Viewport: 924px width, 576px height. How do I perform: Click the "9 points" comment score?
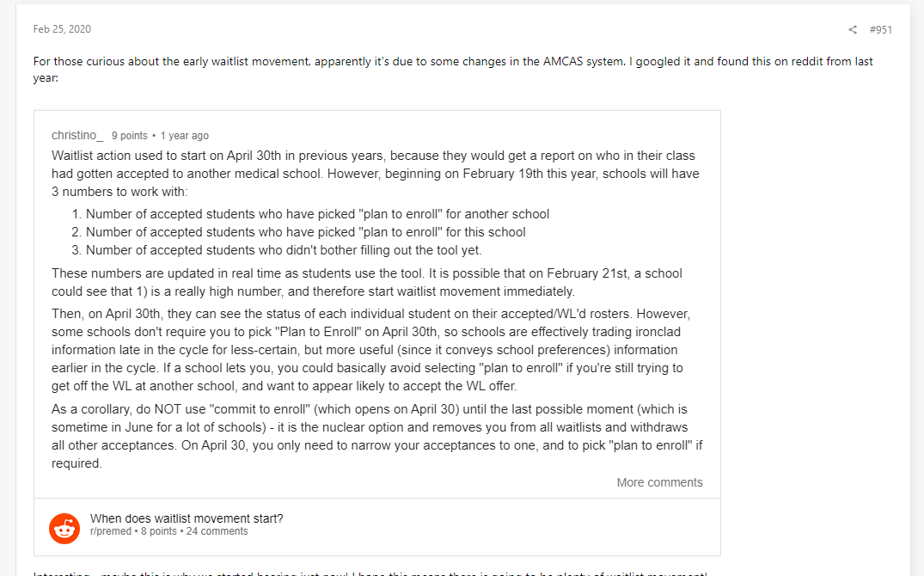[129, 136]
